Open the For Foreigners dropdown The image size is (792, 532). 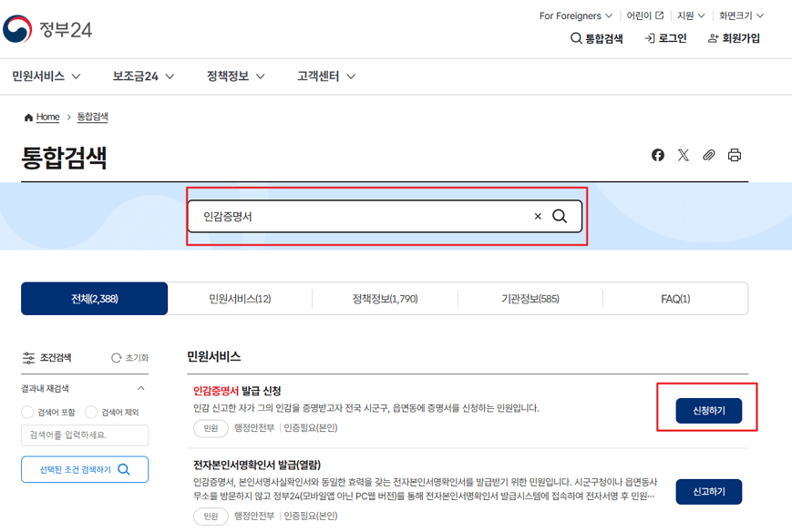click(x=574, y=15)
